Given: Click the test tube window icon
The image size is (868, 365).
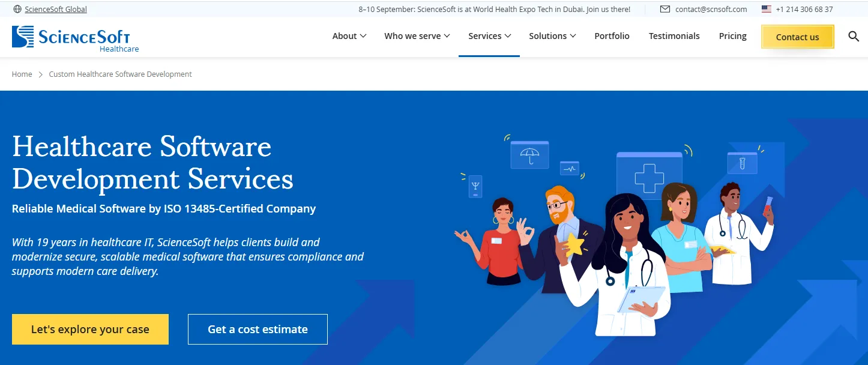Looking at the screenshot, I should (x=742, y=163).
